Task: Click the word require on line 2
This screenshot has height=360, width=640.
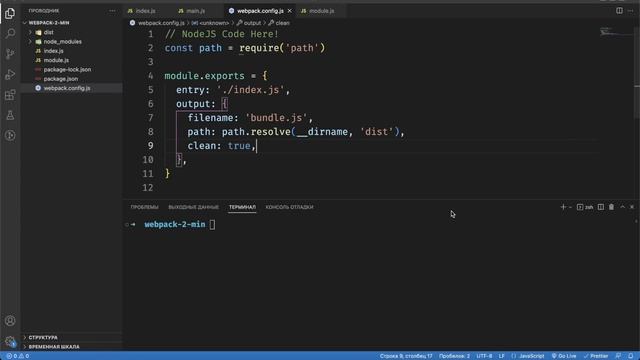Action: click(259, 48)
